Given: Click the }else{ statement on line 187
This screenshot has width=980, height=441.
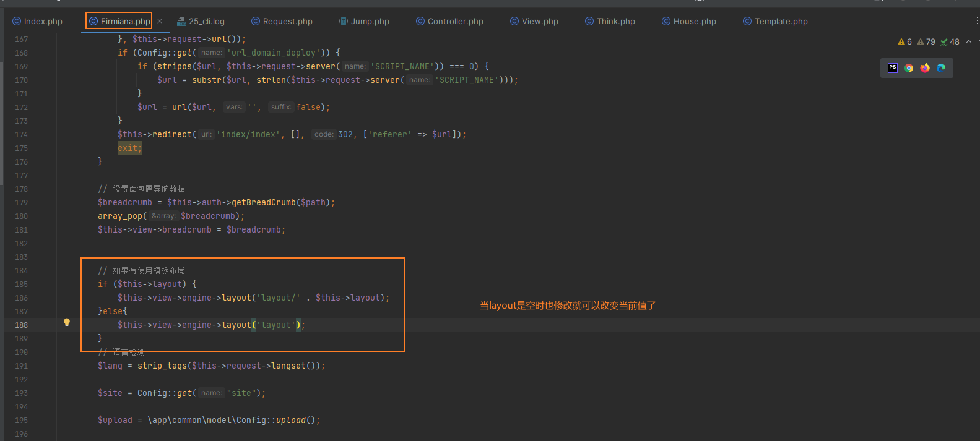Looking at the screenshot, I should click(113, 311).
